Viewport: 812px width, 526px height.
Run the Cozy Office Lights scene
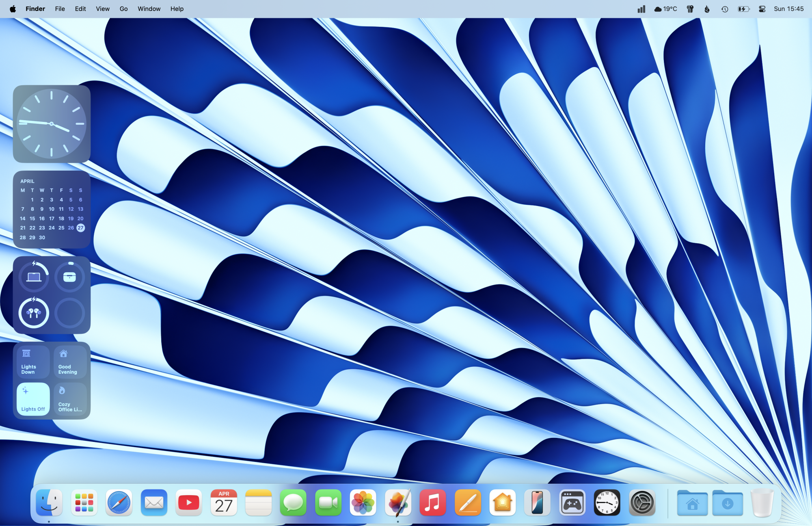(70, 399)
